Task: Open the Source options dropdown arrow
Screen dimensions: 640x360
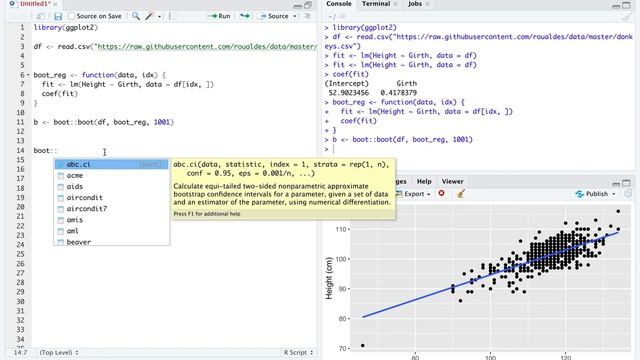Action: 295,16
